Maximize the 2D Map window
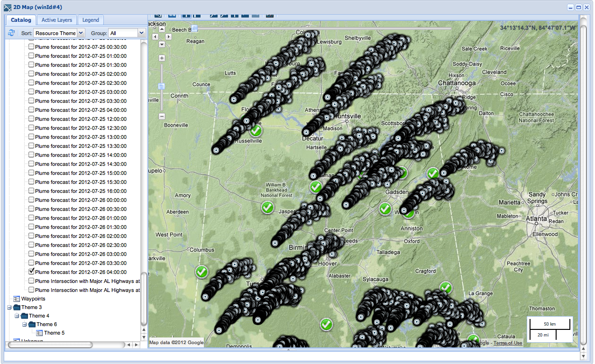Viewport: 595px width, 364px height. click(578, 7)
